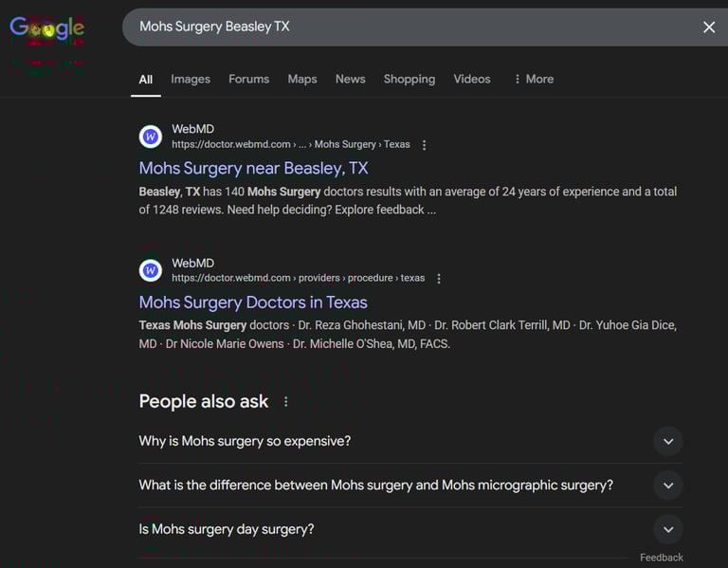Click the doctor.webmd.com Mohs Surgery › Texas breadcrumb URL

point(291,144)
